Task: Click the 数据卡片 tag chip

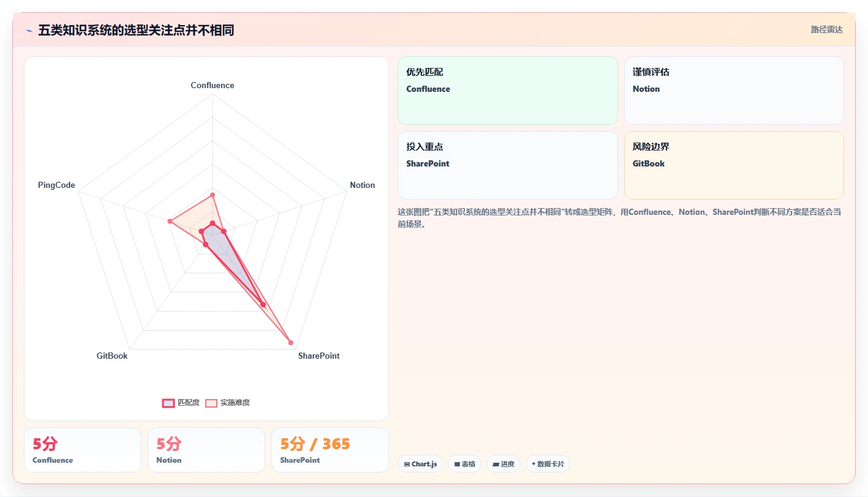Action: [548, 464]
